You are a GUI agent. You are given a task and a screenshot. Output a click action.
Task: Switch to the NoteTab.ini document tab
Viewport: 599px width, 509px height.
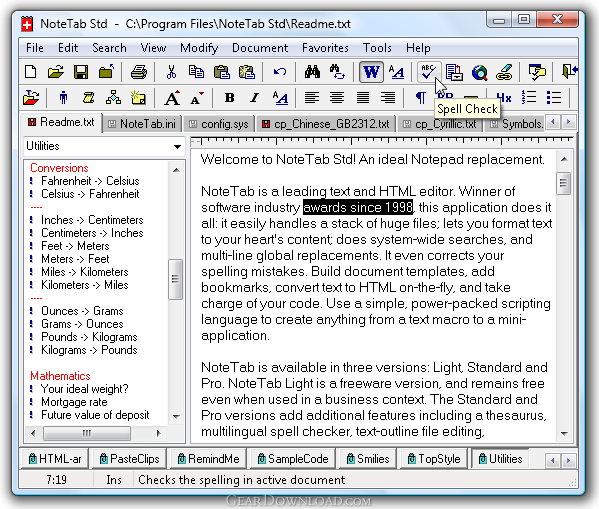(x=142, y=124)
